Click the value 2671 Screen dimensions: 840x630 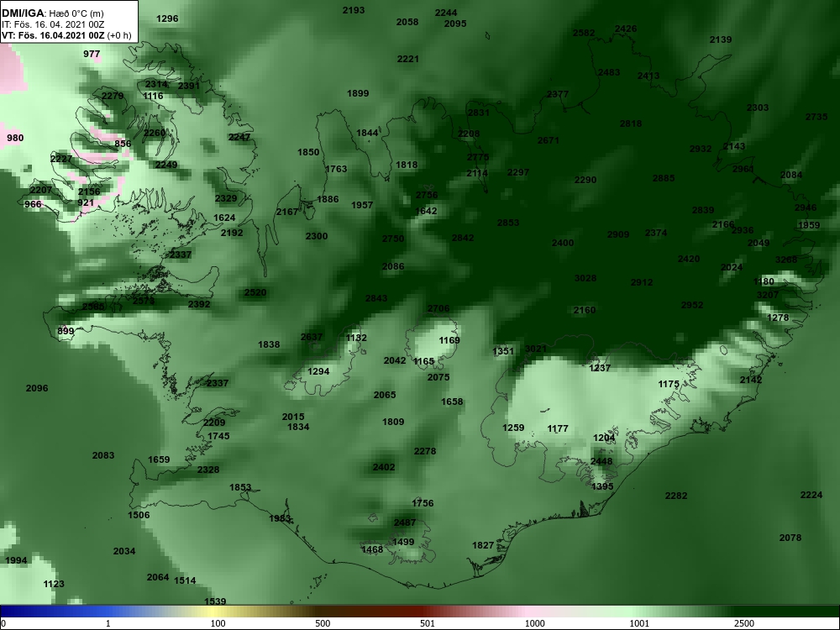[x=548, y=140]
